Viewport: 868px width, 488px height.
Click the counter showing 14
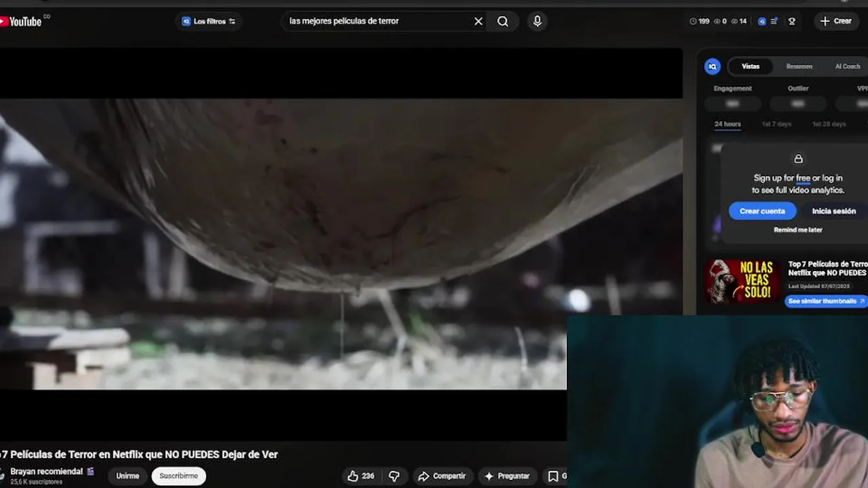coord(738,21)
